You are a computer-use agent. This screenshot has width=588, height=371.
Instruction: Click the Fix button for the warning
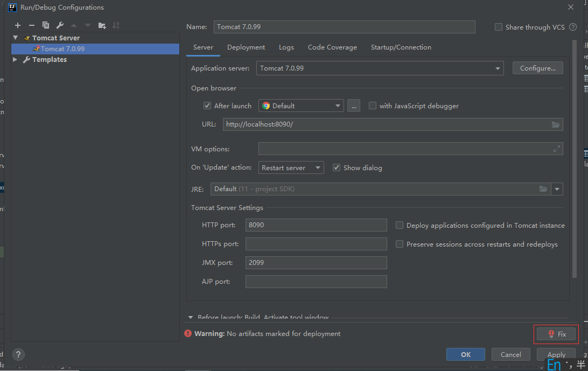click(x=556, y=334)
